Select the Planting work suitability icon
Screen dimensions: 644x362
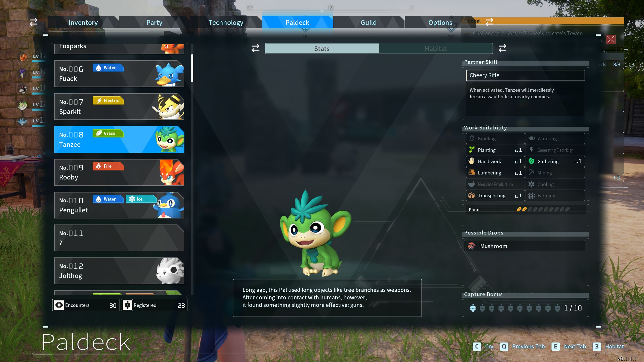(471, 150)
